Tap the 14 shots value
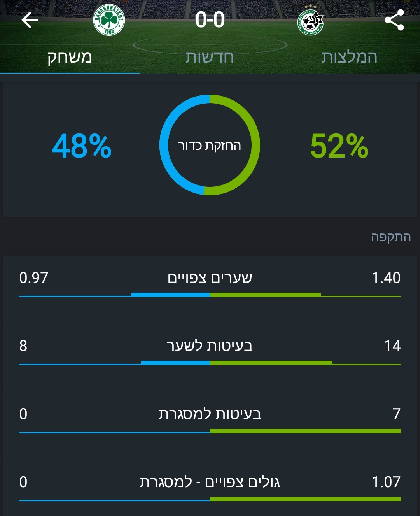 392,346
